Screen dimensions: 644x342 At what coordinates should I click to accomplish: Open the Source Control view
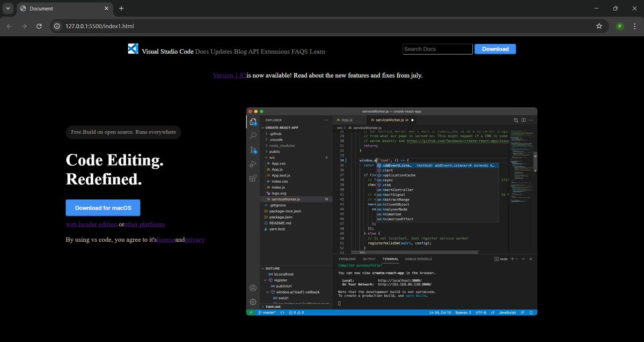[253, 151]
